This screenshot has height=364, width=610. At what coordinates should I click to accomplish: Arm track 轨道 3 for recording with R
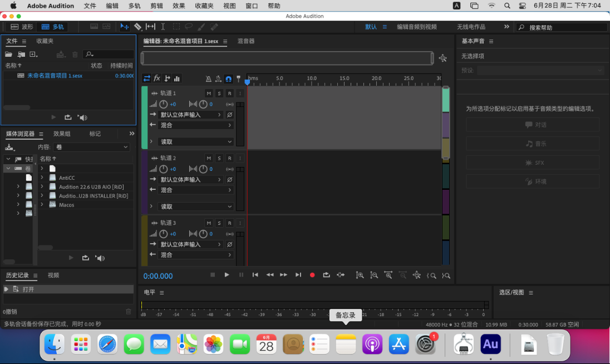(x=229, y=223)
